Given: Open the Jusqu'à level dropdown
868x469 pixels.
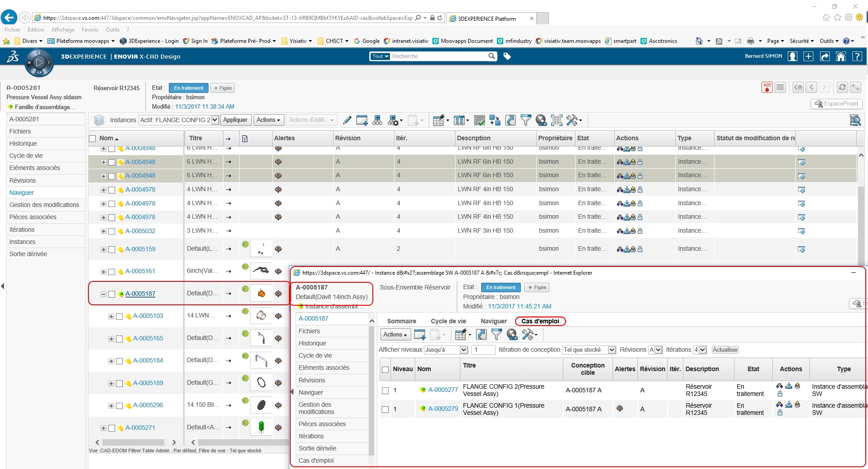Looking at the screenshot, I should (x=446, y=349).
